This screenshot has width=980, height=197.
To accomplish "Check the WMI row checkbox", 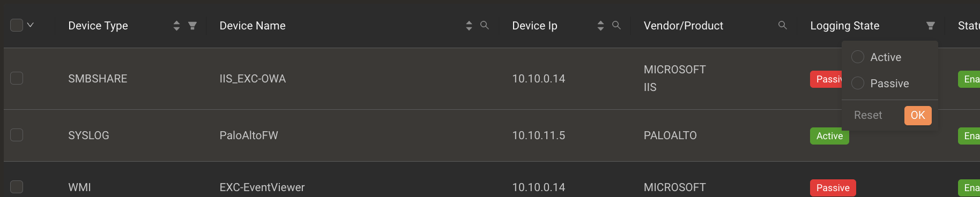I will tap(17, 187).
